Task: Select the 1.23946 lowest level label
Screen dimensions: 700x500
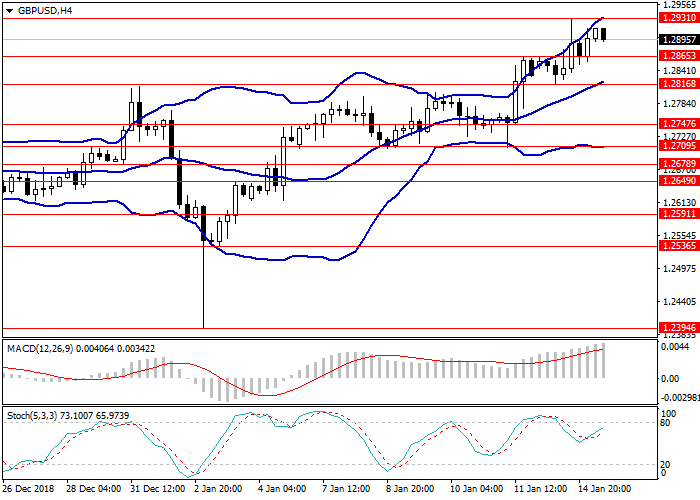Action: pos(677,327)
